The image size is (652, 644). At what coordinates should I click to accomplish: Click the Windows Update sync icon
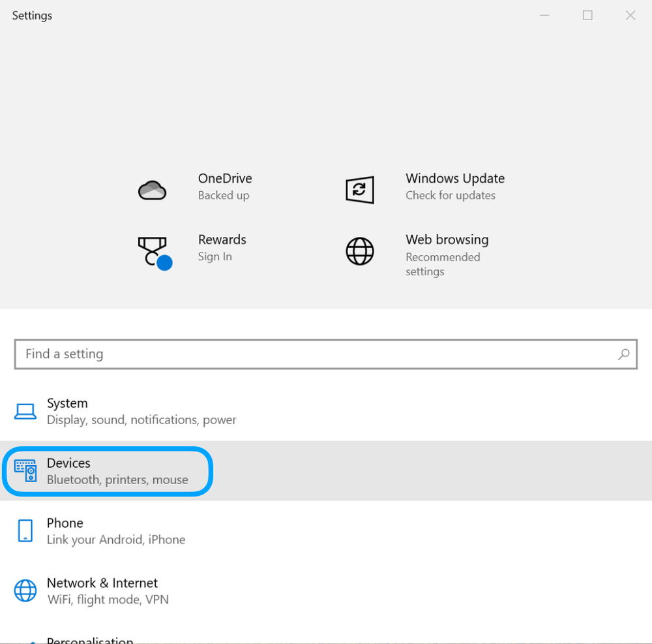tap(359, 190)
